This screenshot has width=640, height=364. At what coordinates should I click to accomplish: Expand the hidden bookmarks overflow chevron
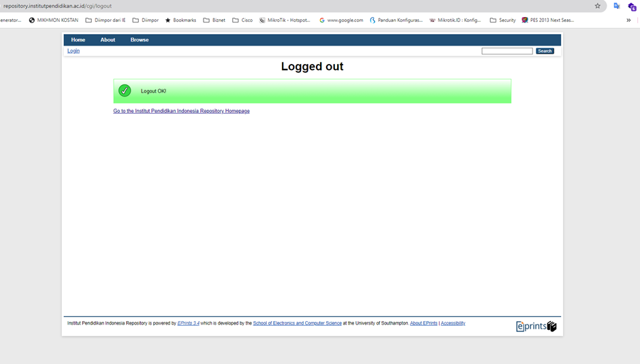click(x=628, y=20)
